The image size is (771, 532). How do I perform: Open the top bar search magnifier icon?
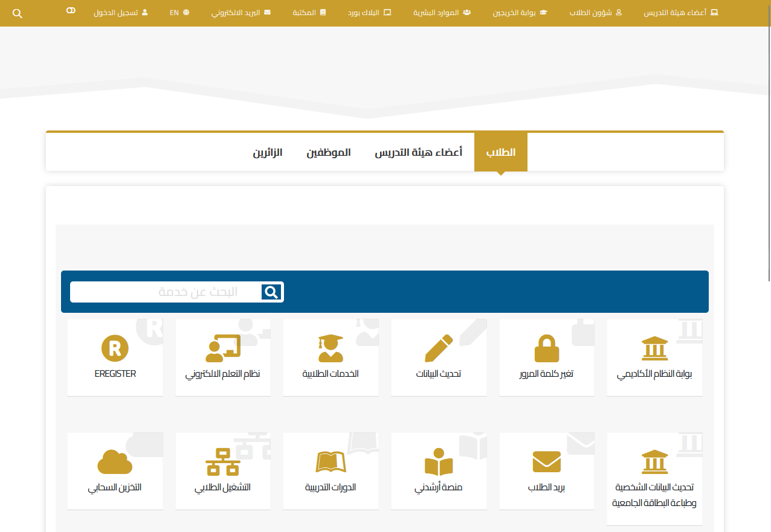click(x=18, y=13)
